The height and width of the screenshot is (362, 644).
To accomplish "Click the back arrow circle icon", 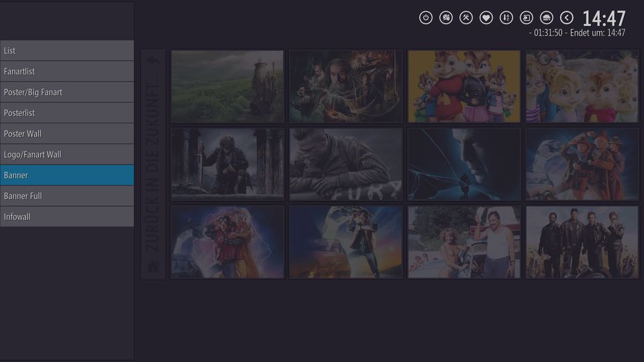I will click(566, 17).
